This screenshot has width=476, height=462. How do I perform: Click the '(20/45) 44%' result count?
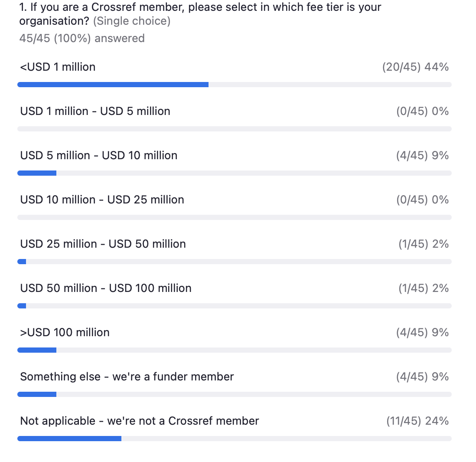pos(415,67)
